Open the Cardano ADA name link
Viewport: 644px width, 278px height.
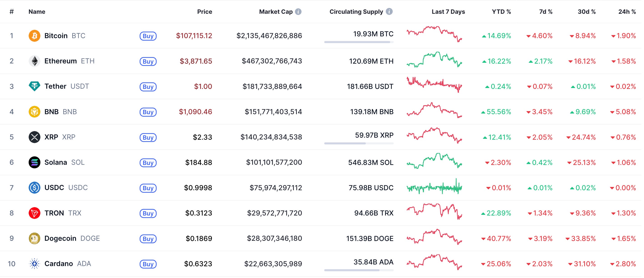pyautogui.click(x=59, y=264)
